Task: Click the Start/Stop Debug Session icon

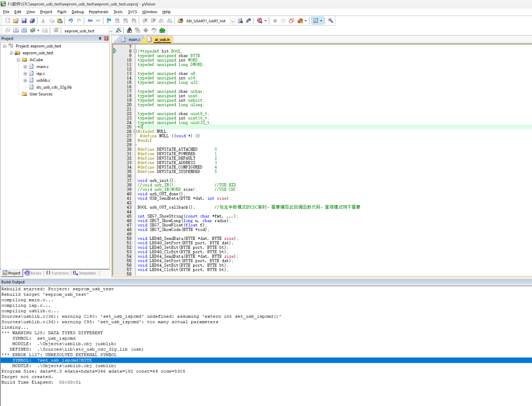Action: coord(260,21)
